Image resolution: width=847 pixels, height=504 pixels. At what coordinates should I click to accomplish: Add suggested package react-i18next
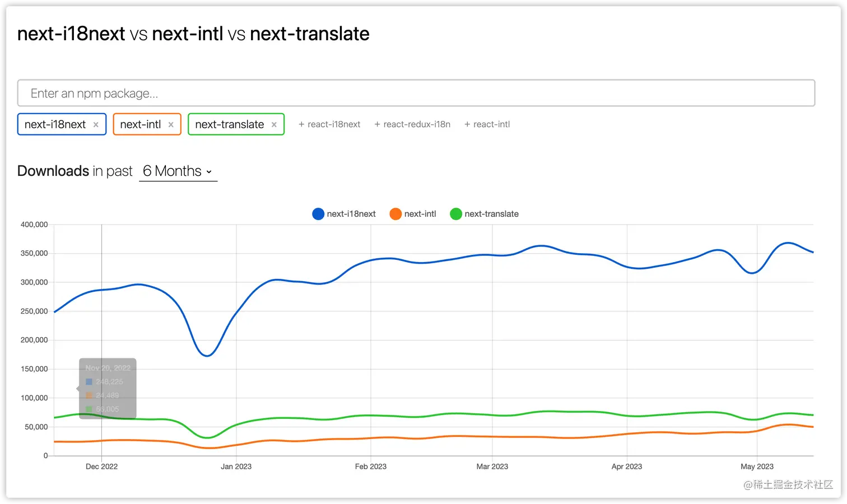click(x=329, y=124)
